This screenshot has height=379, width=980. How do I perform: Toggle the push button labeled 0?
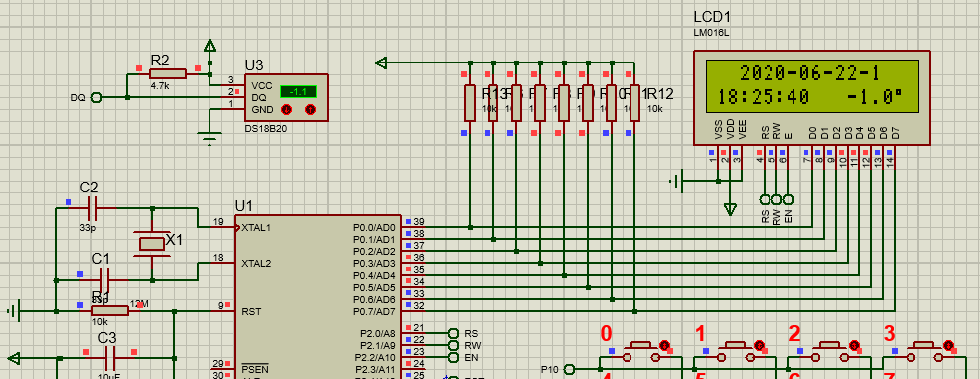tap(664, 345)
